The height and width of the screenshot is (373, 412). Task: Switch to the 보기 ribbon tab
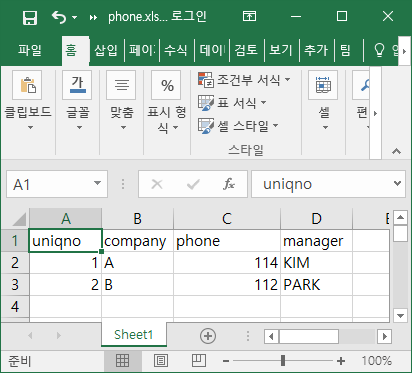(x=281, y=50)
